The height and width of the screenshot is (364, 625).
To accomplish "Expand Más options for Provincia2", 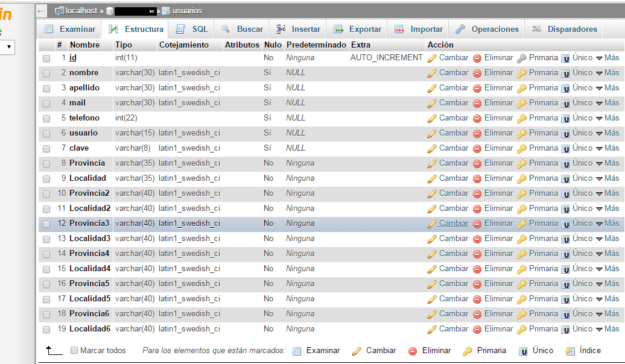I will coord(608,193).
